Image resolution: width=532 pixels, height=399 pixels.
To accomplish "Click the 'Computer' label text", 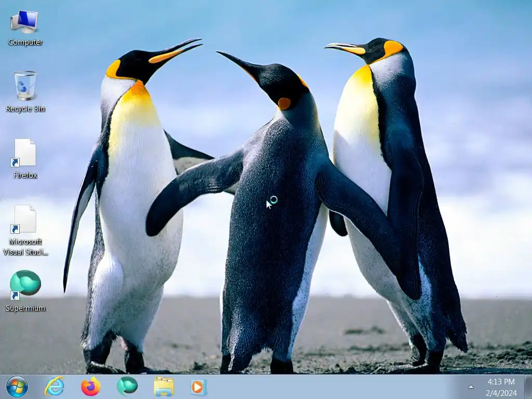I will pos(25,42).
